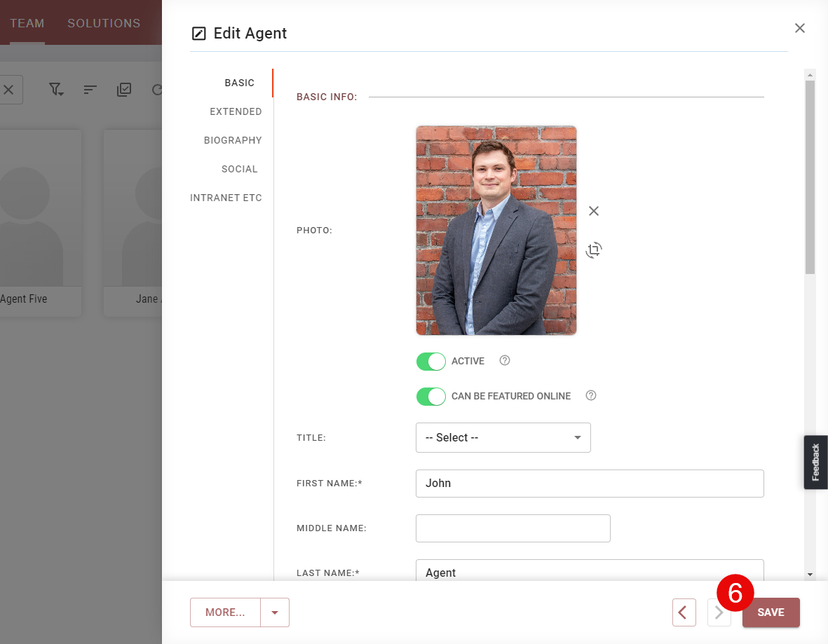The image size is (828, 644).
Task: Toggle the ACTIVE switch
Action: 431,362
